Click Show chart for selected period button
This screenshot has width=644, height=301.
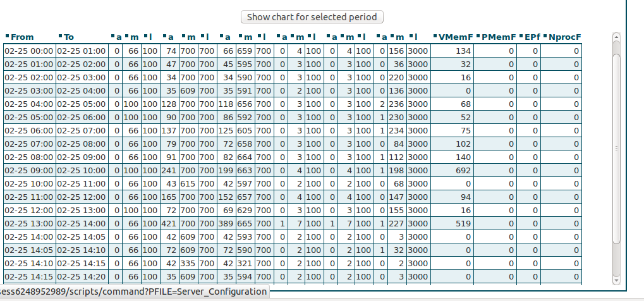point(312,17)
